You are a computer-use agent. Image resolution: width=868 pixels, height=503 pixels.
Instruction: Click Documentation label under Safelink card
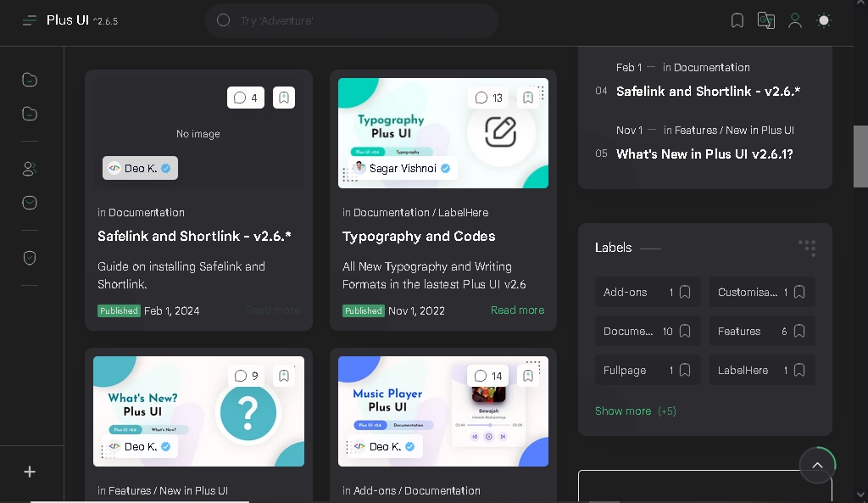(x=146, y=212)
